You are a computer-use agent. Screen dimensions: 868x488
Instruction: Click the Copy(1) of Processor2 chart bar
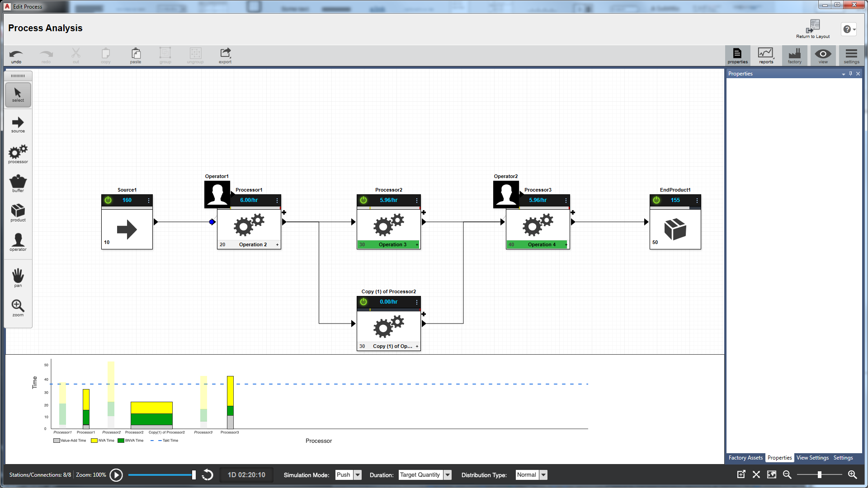pyautogui.click(x=151, y=415)
